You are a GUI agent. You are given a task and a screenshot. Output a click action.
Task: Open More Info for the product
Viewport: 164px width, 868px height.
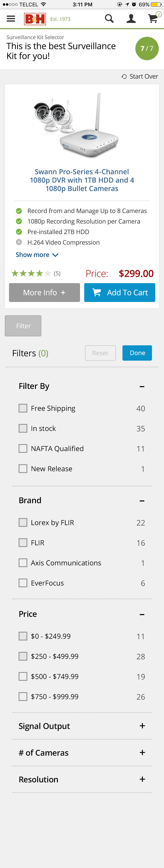pyautogui.click(x=44, y=293)
